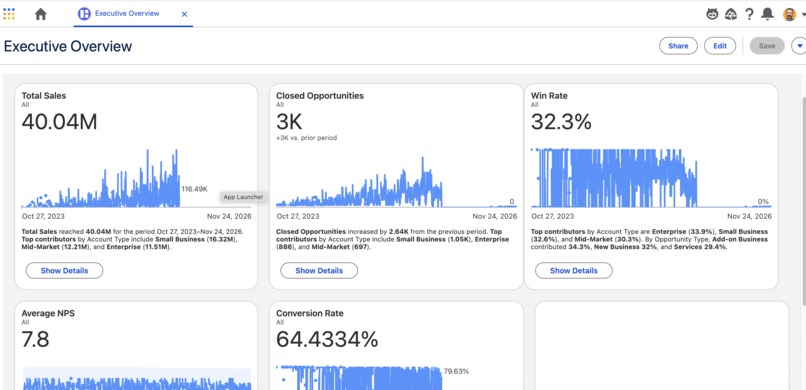Screen dimensions: 806x390
Task: Click the Win Rate insight summary paragraph
Action: coord(649,239)
